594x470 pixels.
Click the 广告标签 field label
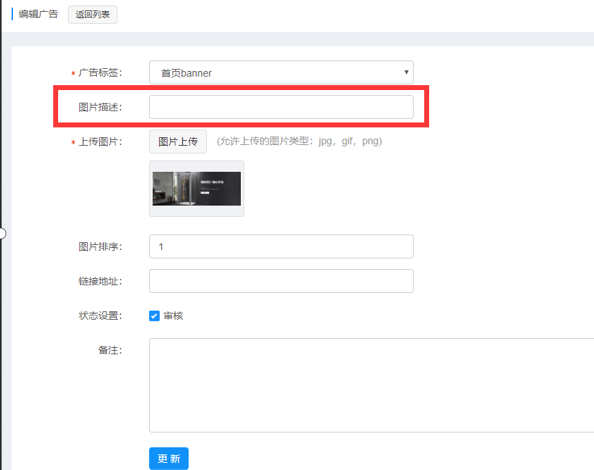(100, 73)
